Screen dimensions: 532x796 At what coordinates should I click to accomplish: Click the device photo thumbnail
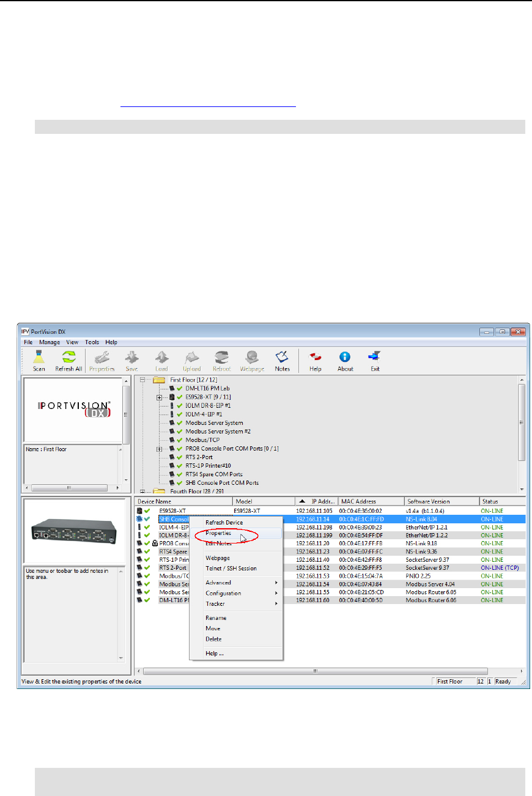click(x=73, y=530)
